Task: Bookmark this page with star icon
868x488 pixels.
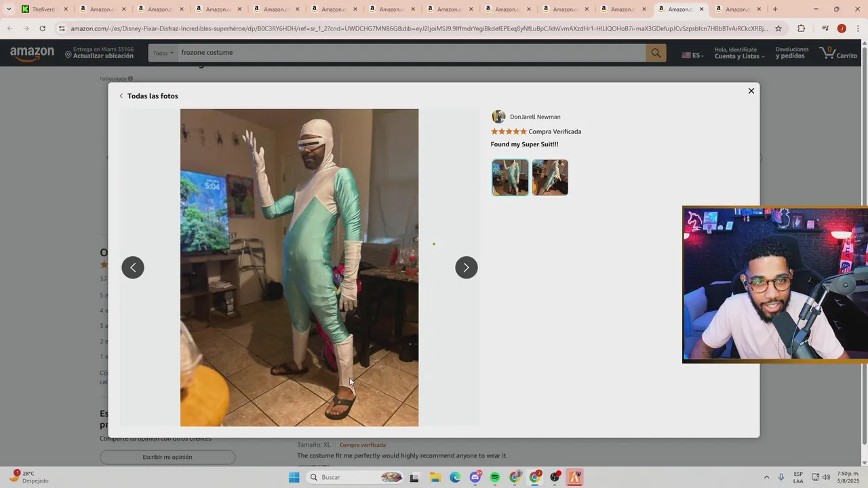Action: tap(778, 28)
